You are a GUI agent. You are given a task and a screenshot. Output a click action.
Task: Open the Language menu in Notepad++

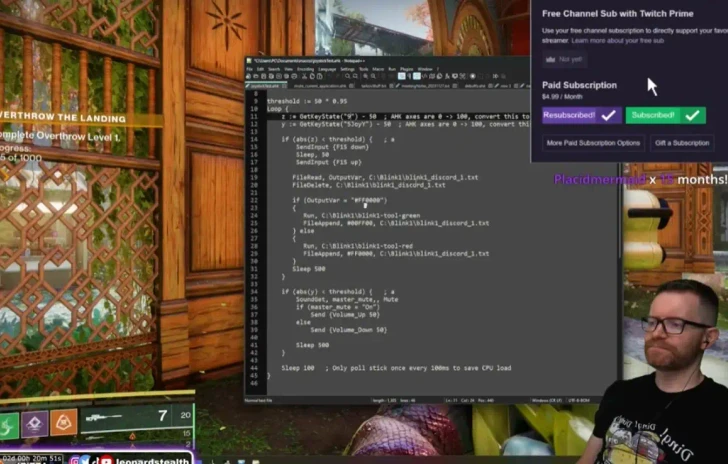[x=326, y=69]
